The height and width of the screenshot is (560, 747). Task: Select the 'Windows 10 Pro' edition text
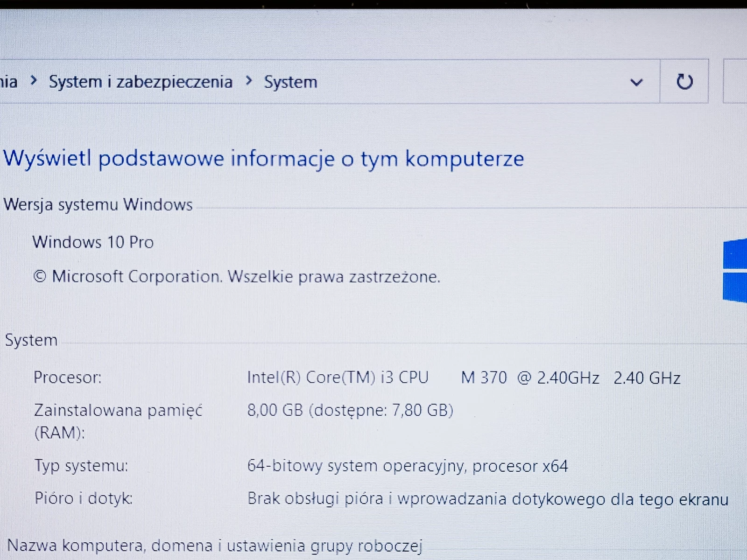[x=93, y=242]
